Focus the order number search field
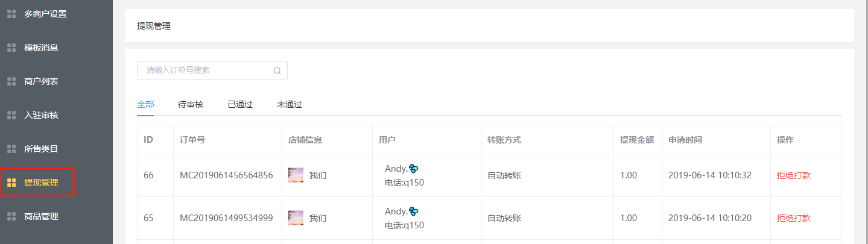 coord(205,70)
